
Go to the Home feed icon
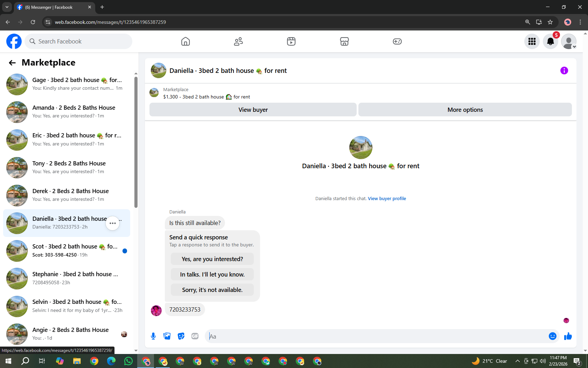[x=185, y=41]
